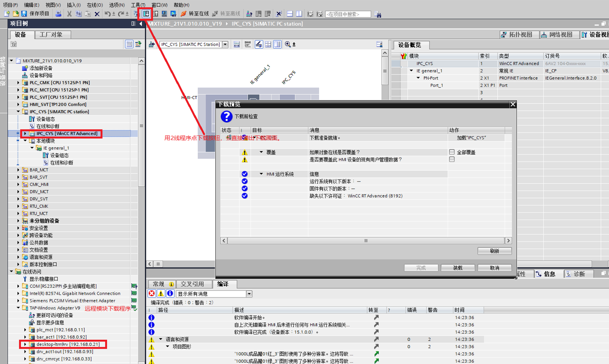Open the 诊断 tab
Viewport: 609px width, 364px height.
coord(579,274)
